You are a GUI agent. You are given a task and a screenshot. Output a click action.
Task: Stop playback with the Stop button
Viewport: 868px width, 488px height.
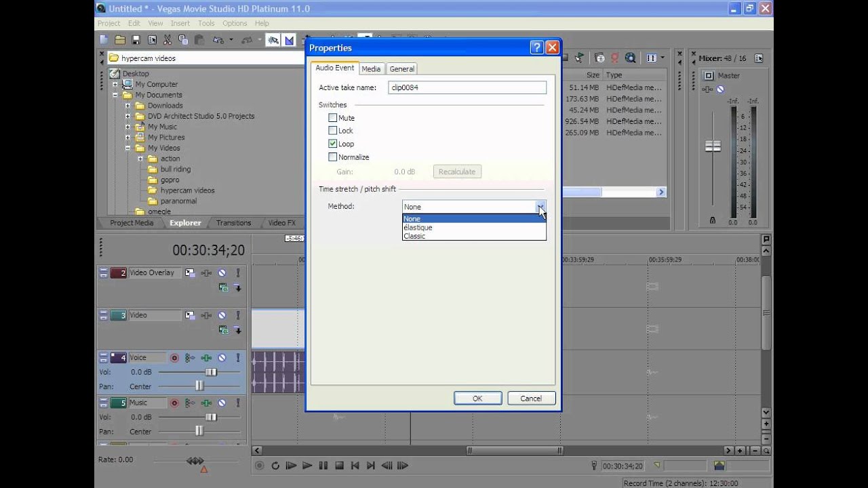point(339,466)
